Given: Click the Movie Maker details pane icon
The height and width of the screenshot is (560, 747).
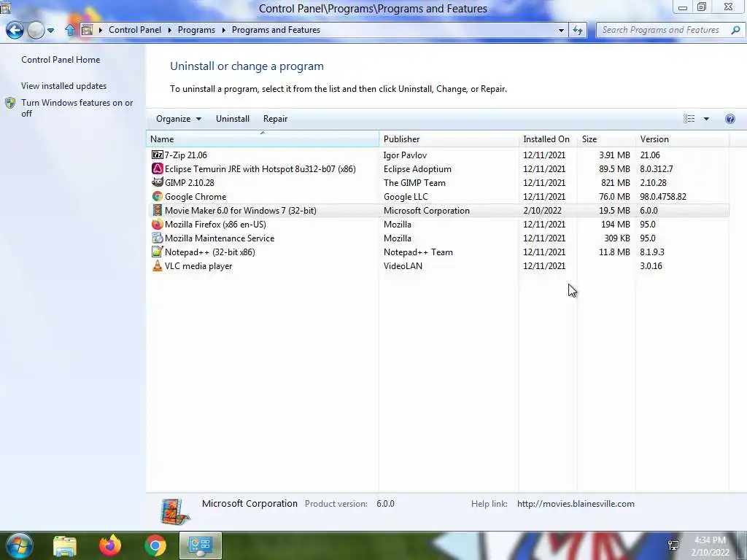Looking at the screenshot, I should pos(175,512).
